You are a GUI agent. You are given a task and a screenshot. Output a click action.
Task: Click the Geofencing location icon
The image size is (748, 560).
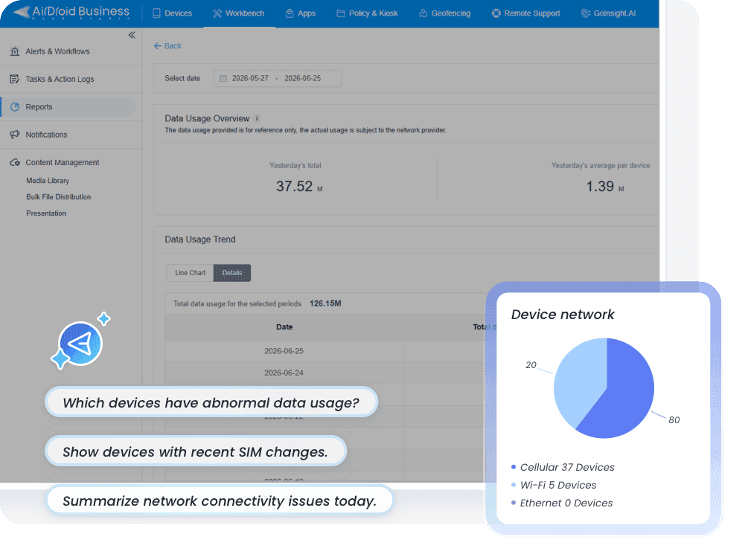[423, 13]
